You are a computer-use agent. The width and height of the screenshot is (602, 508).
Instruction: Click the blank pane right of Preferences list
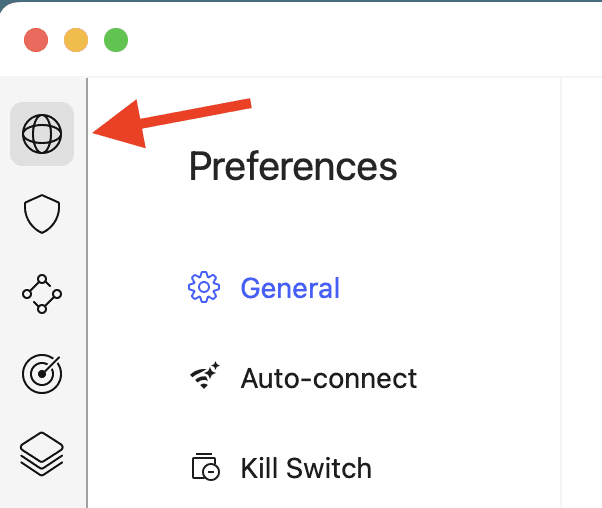tap(581, 300)
